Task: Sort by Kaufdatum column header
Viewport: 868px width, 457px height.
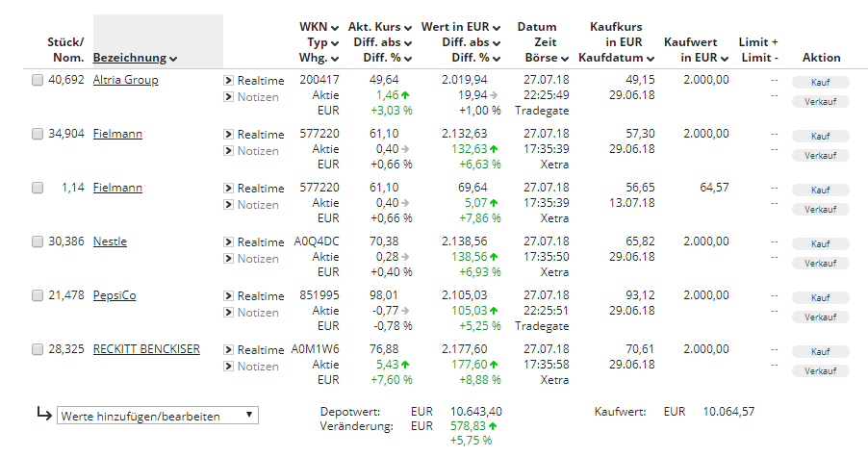Action: click(x=616, y=58)
